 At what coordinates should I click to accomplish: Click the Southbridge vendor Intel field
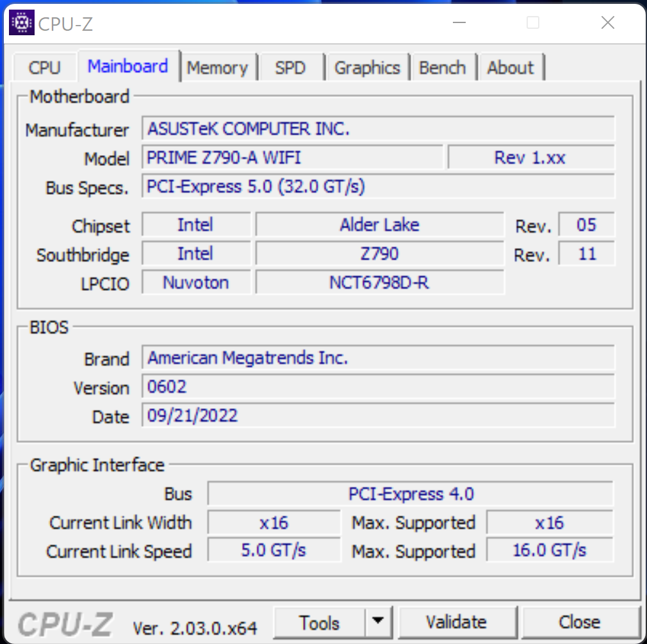click(x=196, y=254)
